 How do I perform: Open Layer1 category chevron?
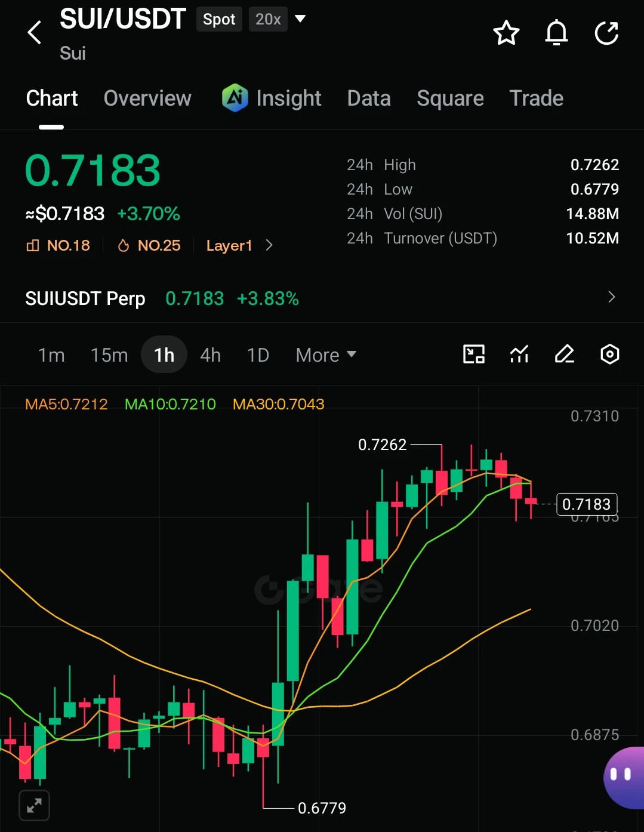coord(269,245)
